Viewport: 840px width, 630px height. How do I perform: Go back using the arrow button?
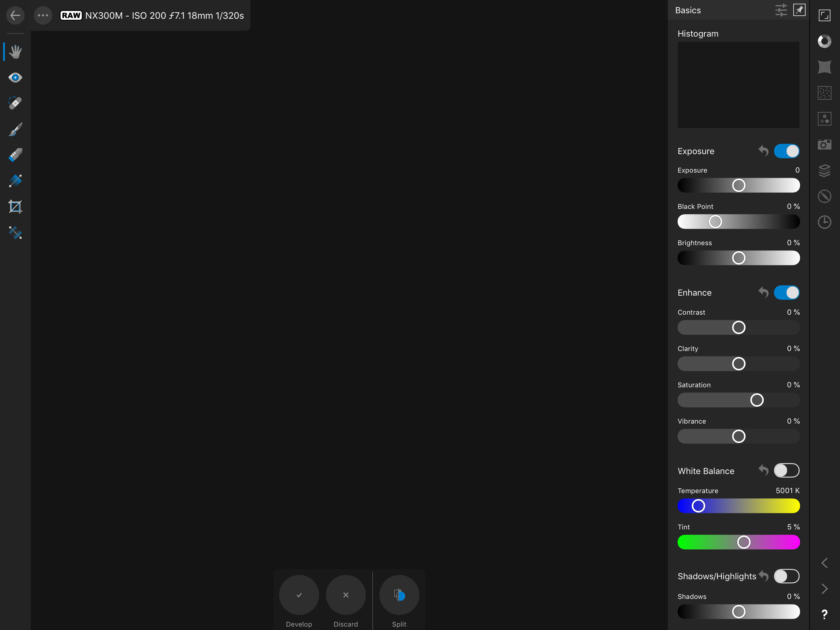pos(15,16)
